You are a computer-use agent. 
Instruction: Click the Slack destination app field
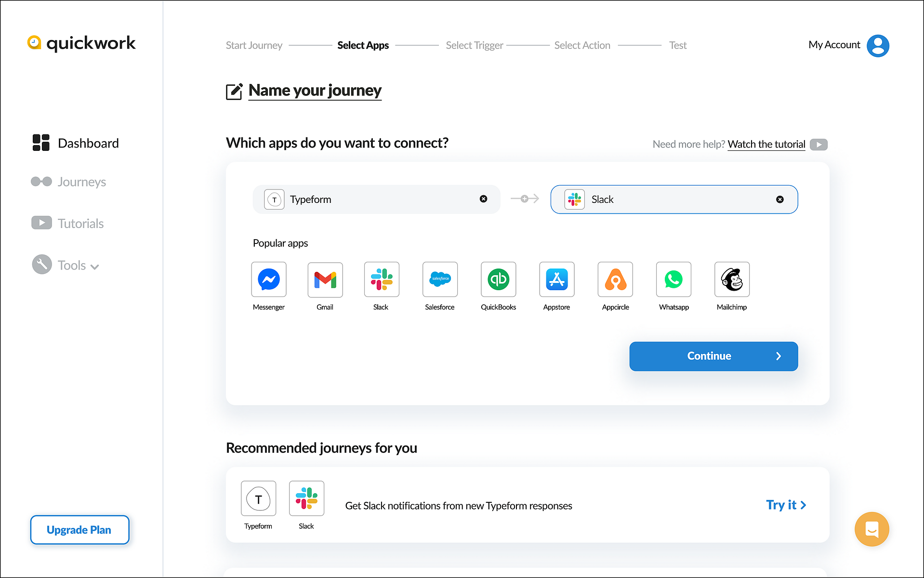(674, 199)
